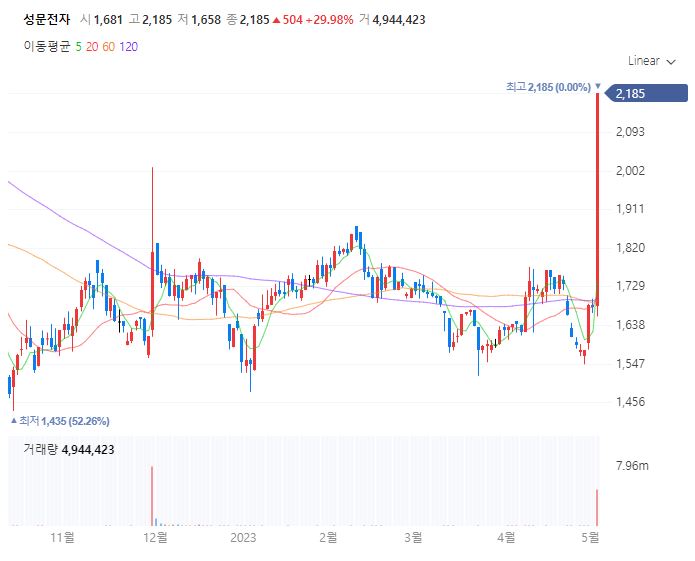Click the open price 시 1,681
Viewport: 695px width, 561px height.
(101, 19)
